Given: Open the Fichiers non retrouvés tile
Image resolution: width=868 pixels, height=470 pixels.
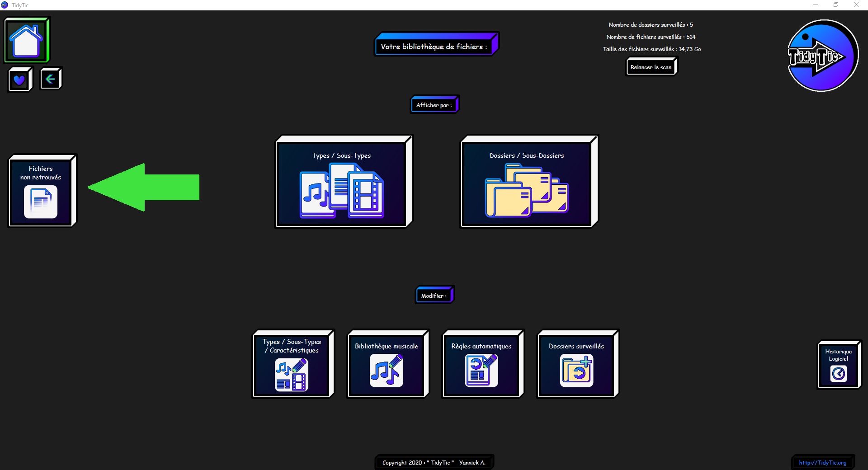Looking at the screenshot, I should [x=42, y=191].
